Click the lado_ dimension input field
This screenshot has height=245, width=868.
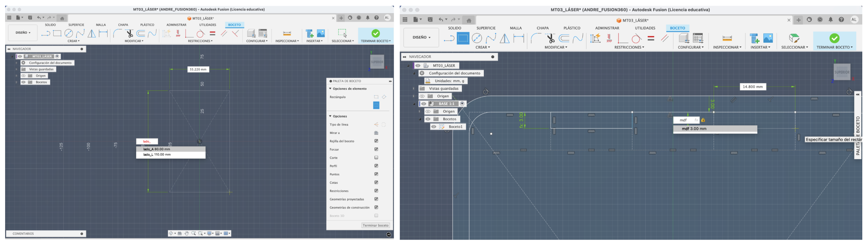coord(147,141)
